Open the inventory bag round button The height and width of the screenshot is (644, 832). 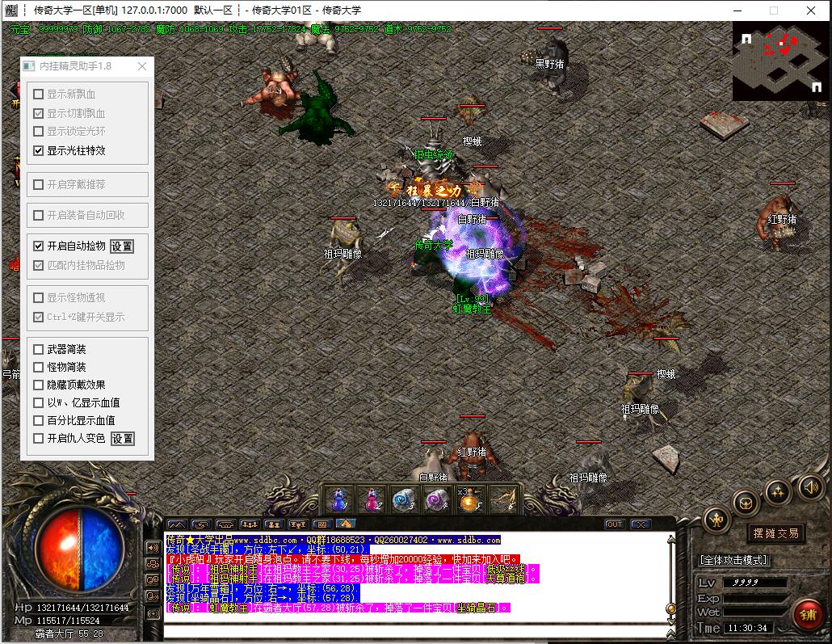746,503
